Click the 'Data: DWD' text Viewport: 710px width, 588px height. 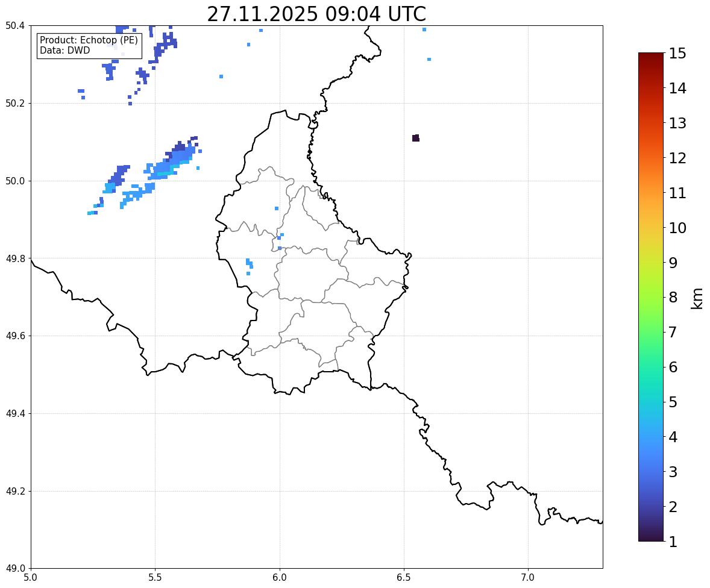(64, 50)
